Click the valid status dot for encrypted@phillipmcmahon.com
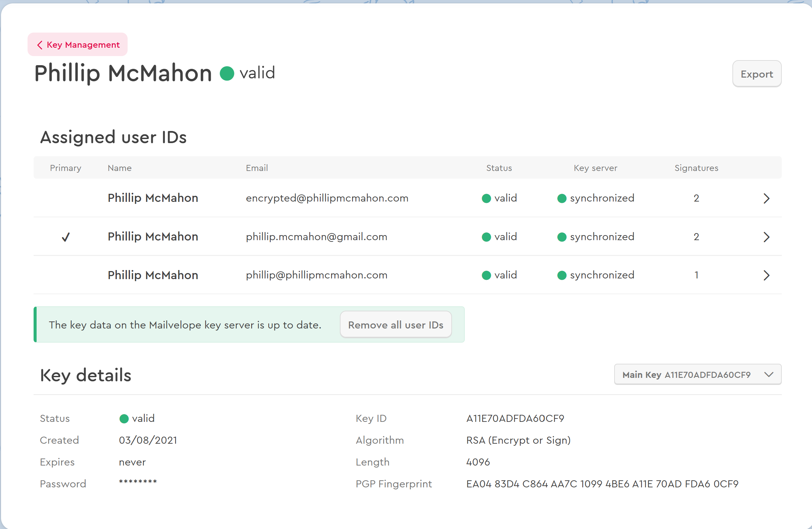 [487, 198]
